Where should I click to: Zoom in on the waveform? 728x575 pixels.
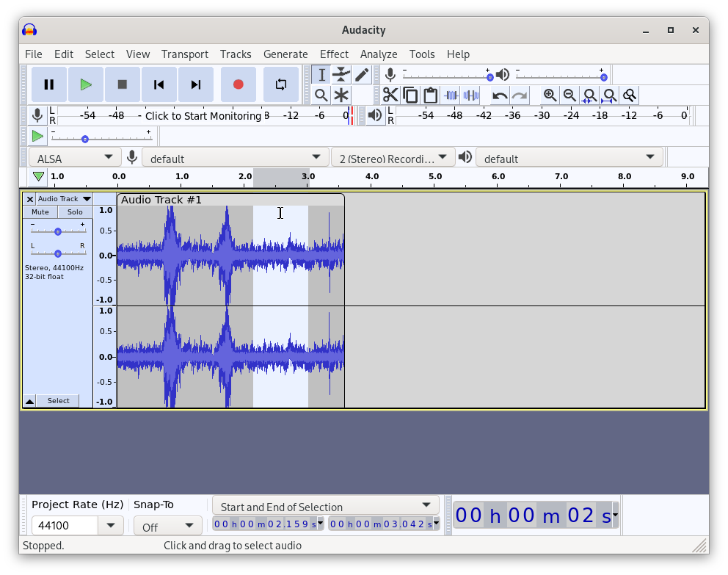(x=550, y=95)
